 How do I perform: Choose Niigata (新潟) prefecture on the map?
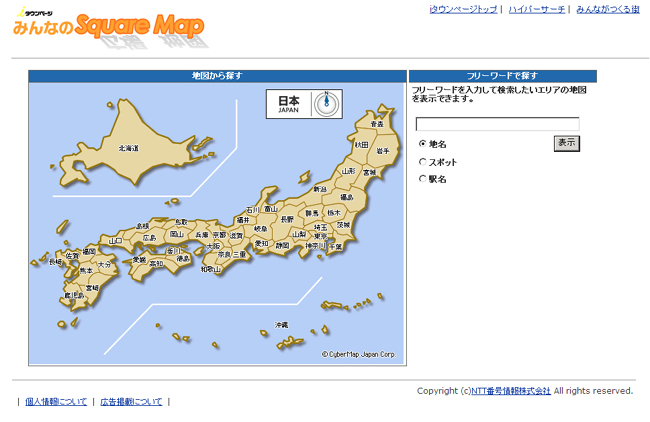coord(320,189)
